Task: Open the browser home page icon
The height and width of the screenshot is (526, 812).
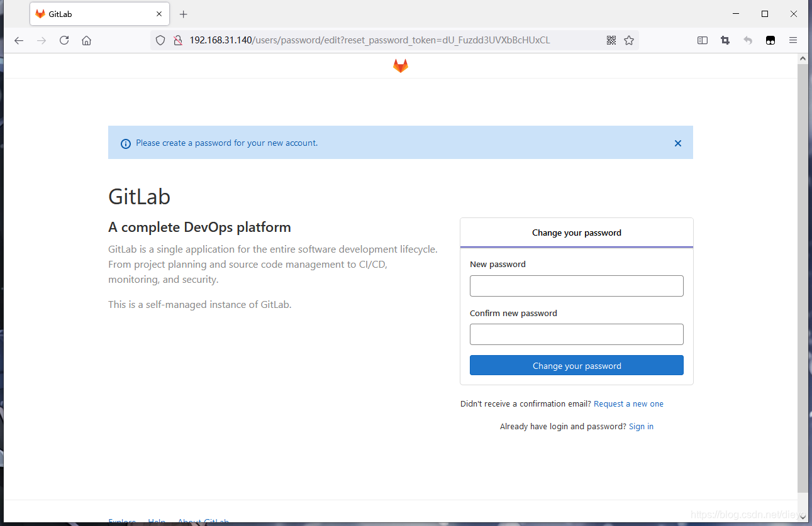Action: 87,40
